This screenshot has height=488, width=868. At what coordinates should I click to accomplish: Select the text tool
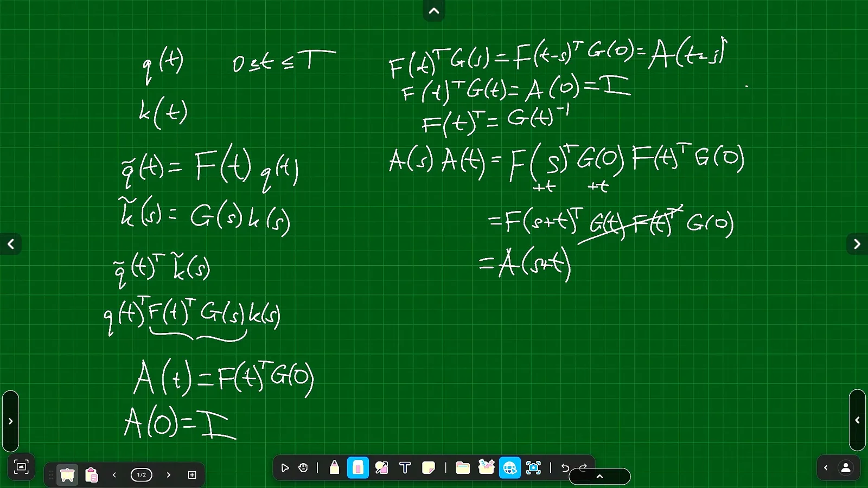coord(405,467)
